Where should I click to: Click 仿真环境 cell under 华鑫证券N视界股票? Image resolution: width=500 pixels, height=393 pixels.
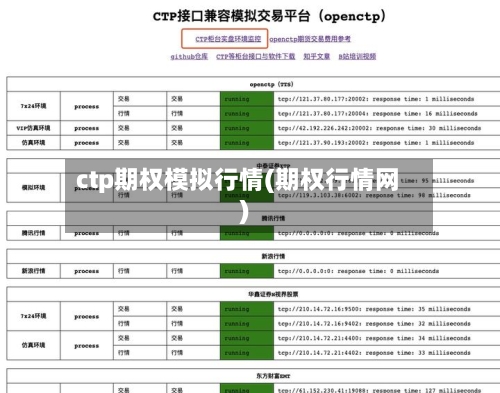(x=33, y=345)
